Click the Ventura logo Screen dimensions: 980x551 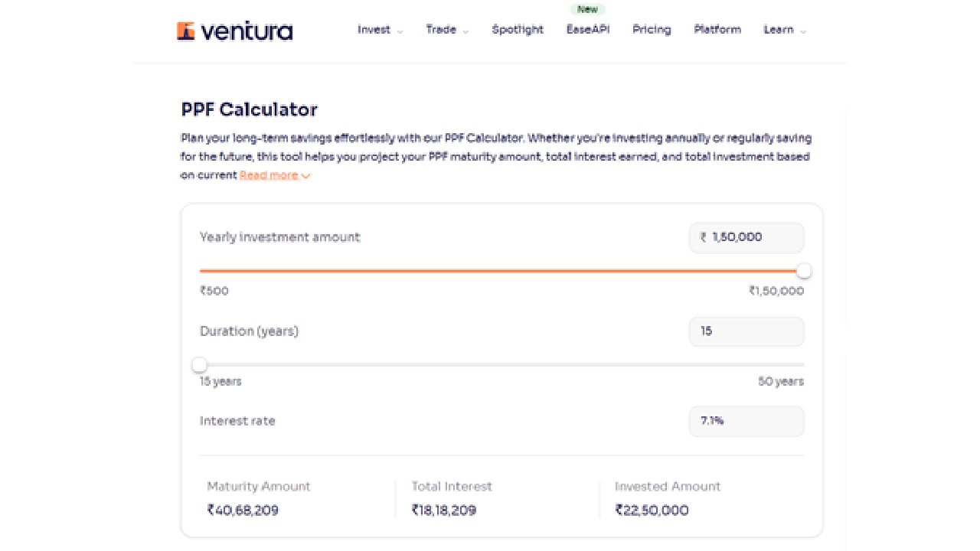tap(234, 31)
